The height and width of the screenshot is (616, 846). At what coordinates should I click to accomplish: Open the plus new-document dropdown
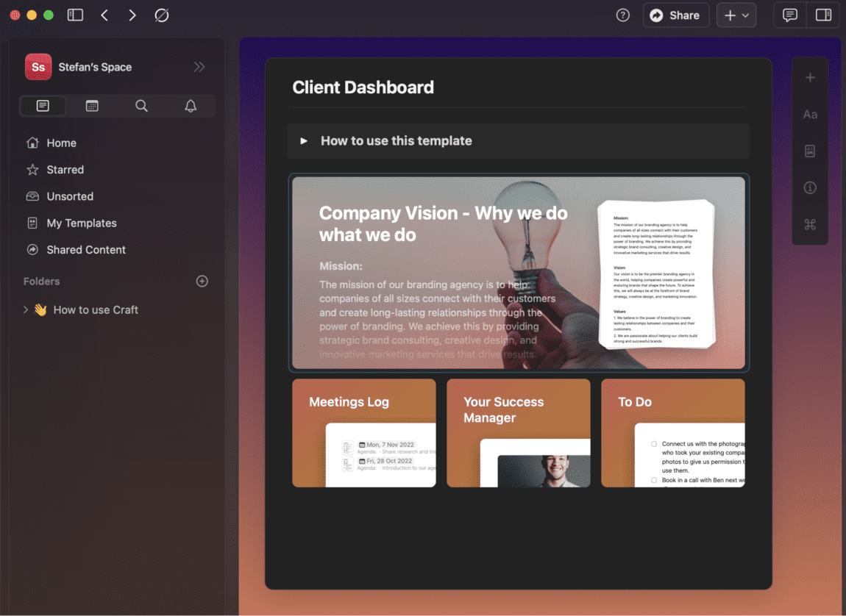point(736,15)
